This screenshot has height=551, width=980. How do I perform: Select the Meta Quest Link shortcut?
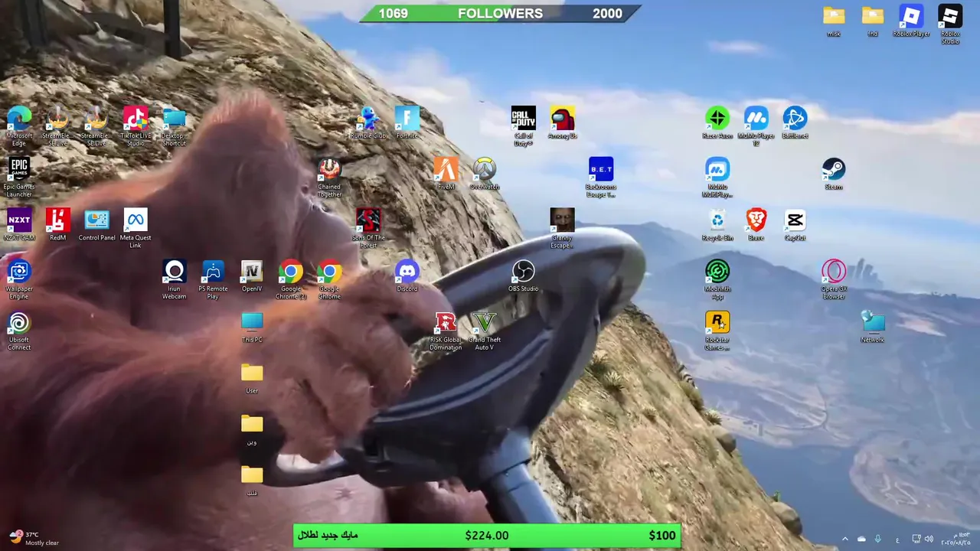pyautogui.click(x=136, y=228)
